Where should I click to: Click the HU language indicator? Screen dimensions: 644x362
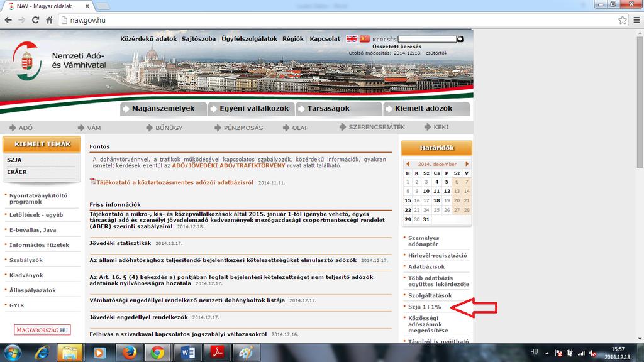tap(534, 352)
